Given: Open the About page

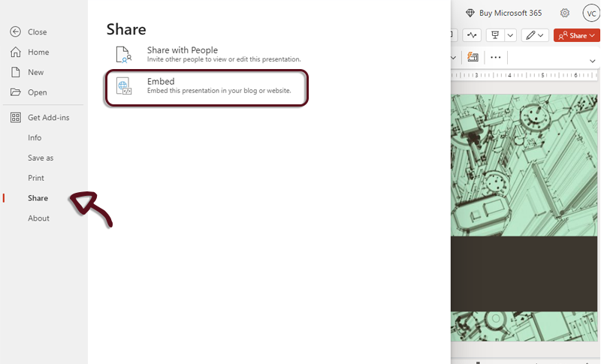Looking at the screenshot, I should pos(38,218).
